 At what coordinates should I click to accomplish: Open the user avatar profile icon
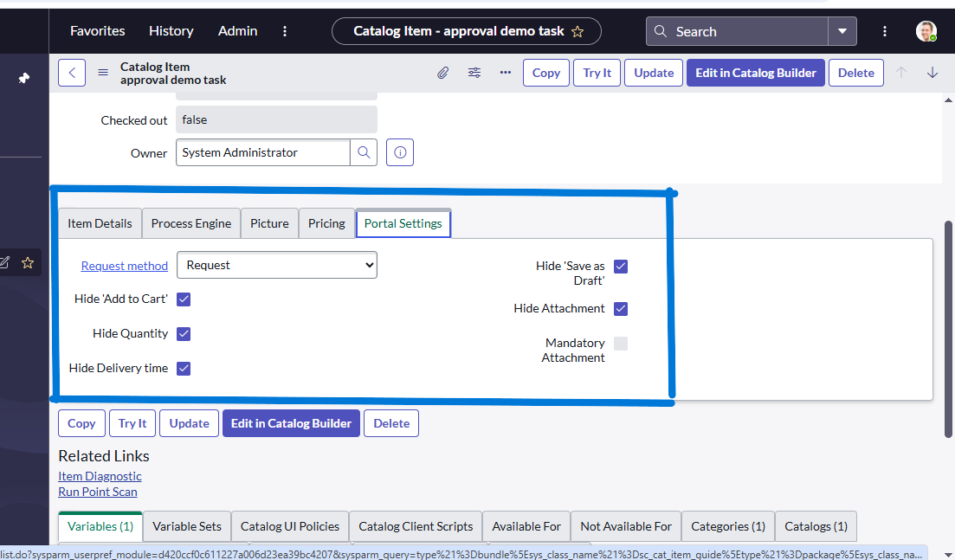tap(926, 30)
